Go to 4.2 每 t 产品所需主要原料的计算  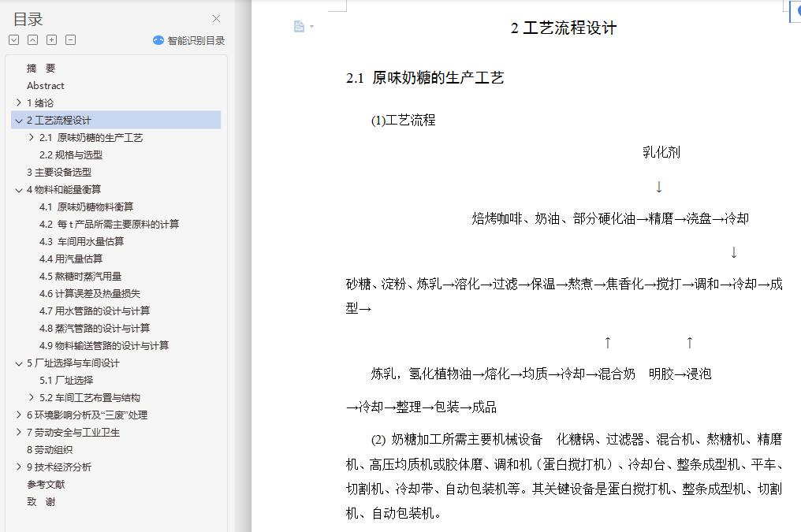click(x=110, y=225)
